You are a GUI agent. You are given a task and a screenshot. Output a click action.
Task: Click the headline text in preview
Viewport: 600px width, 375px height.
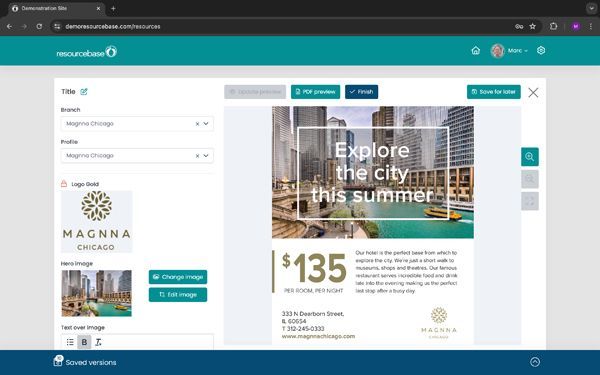click(372, 173)
